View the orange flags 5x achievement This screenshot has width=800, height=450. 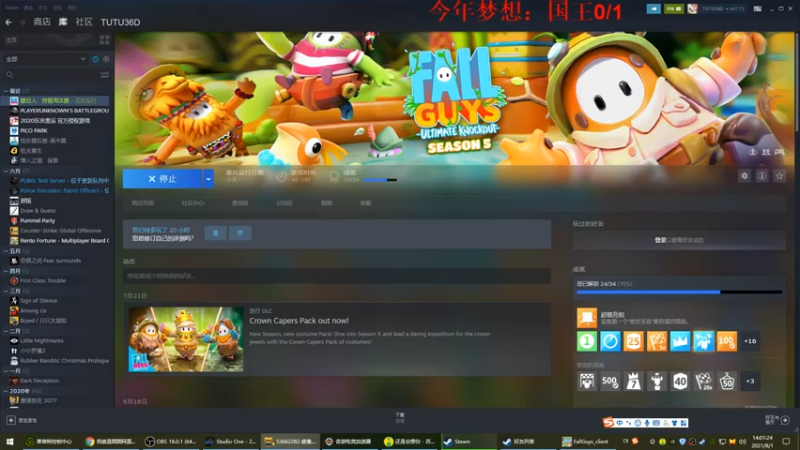(x=657, y=341)
